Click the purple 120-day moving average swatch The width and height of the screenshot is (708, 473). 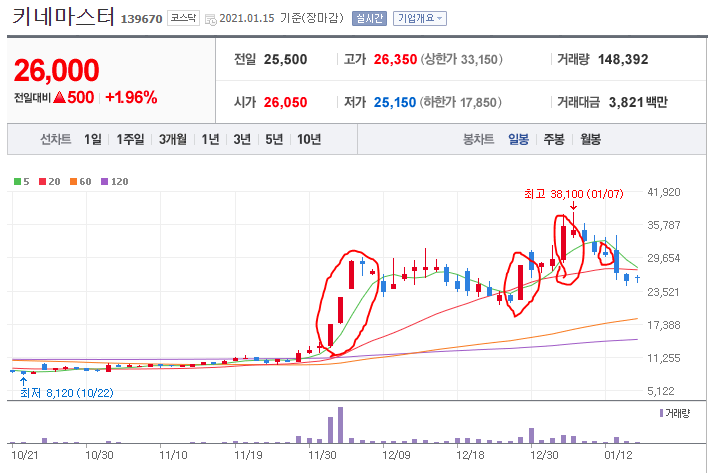[x=104, y=181]
